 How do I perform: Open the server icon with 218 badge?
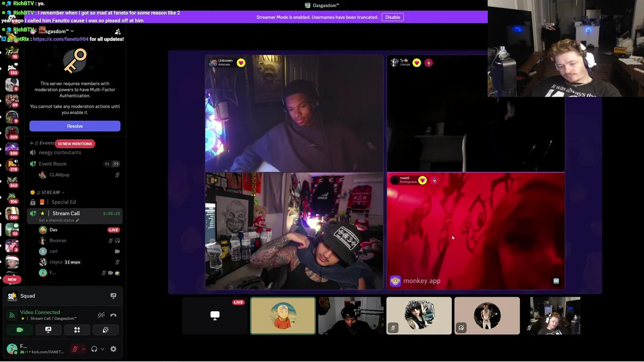(12, 164)
